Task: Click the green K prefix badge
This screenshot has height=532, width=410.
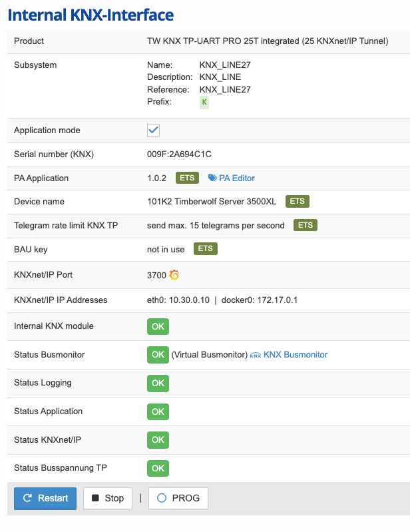Action: [x=204, y=102]
